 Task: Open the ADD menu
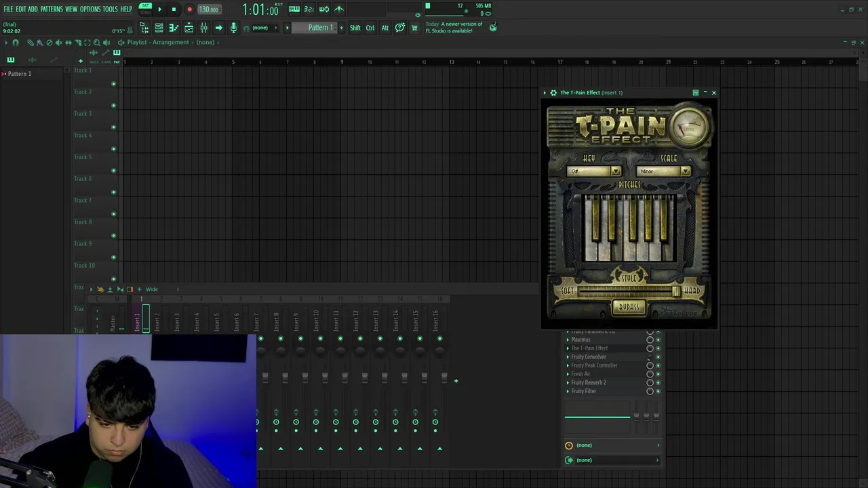click(33, 9)
